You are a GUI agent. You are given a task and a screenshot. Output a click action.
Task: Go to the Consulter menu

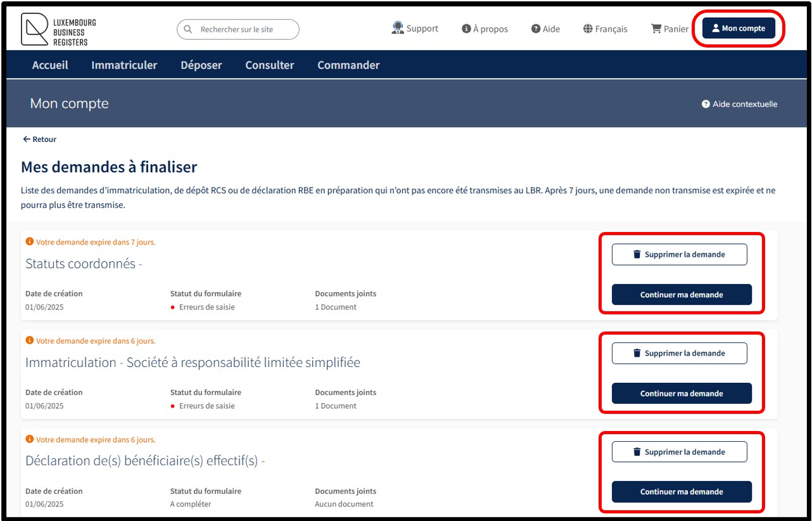coord(270,65)
